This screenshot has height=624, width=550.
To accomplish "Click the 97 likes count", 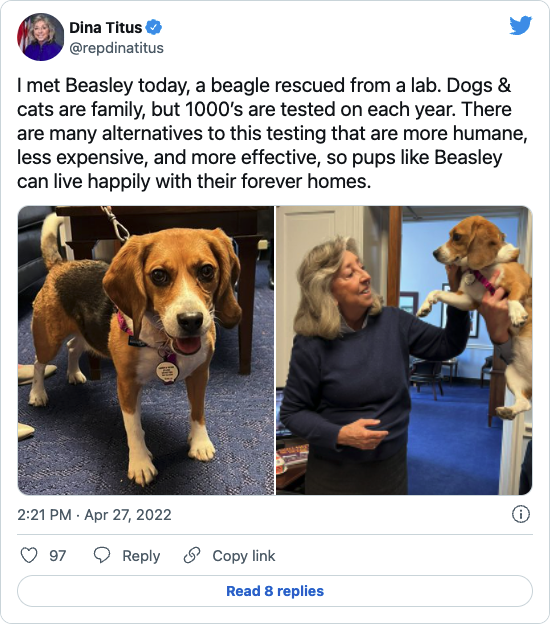I will (57, 556).
